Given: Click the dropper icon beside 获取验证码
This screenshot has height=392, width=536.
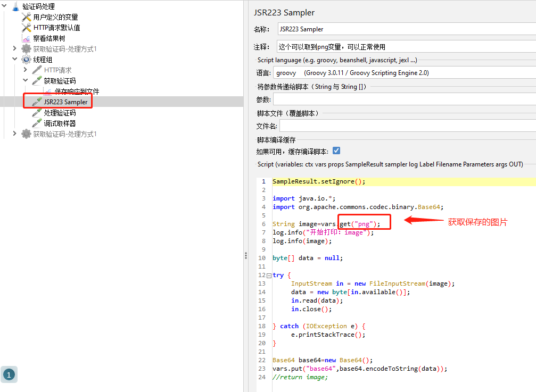Looking at the screenshot, I should 37,81.
